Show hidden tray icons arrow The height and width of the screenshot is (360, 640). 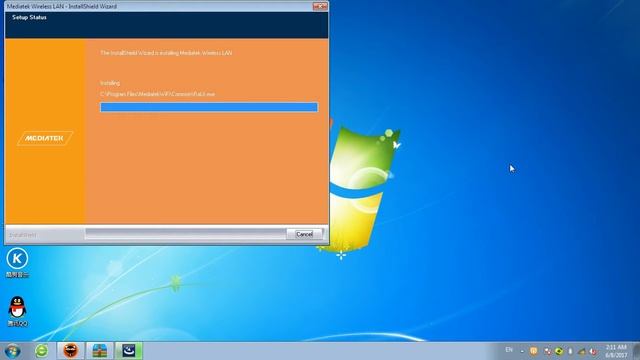[522, 351]
